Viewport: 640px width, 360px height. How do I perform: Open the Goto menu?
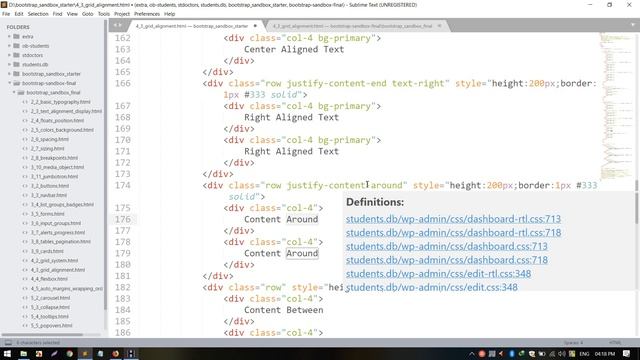click(x=87, y=14)
